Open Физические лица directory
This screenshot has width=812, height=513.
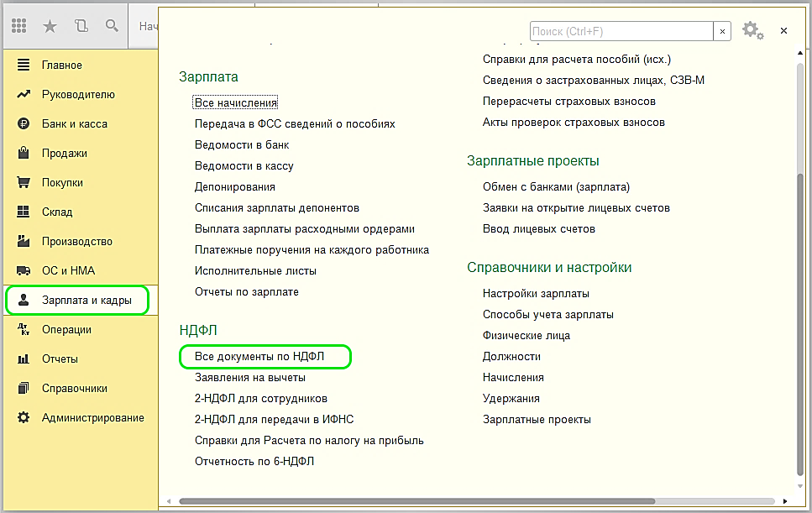click(526, 336)
